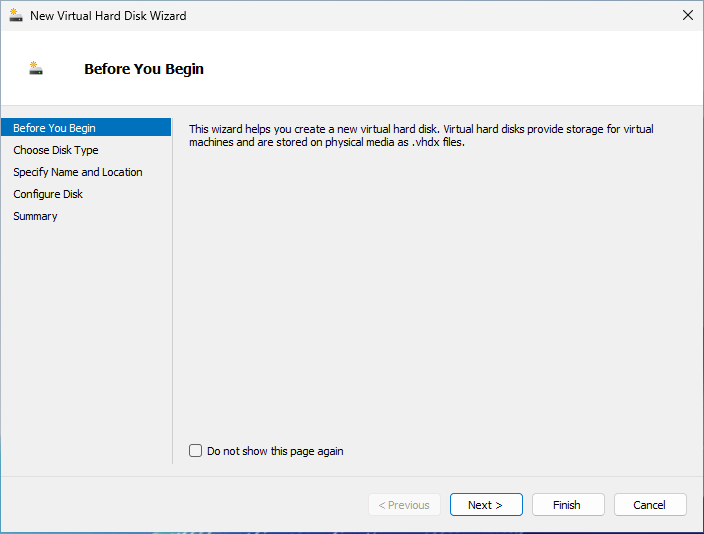Enable 'Do not show this page again' checkbox
This screenshot has width=704, height=534.
pyautogui.click(x=196, y=451)
